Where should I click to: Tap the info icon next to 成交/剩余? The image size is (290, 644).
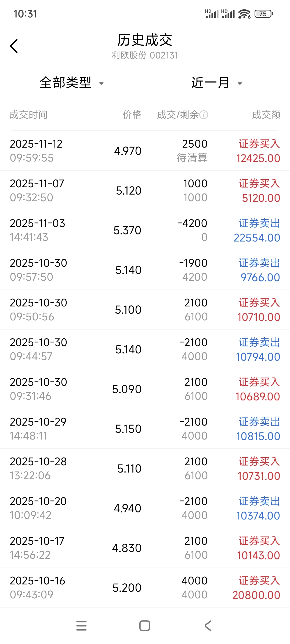tap(204, 115)
